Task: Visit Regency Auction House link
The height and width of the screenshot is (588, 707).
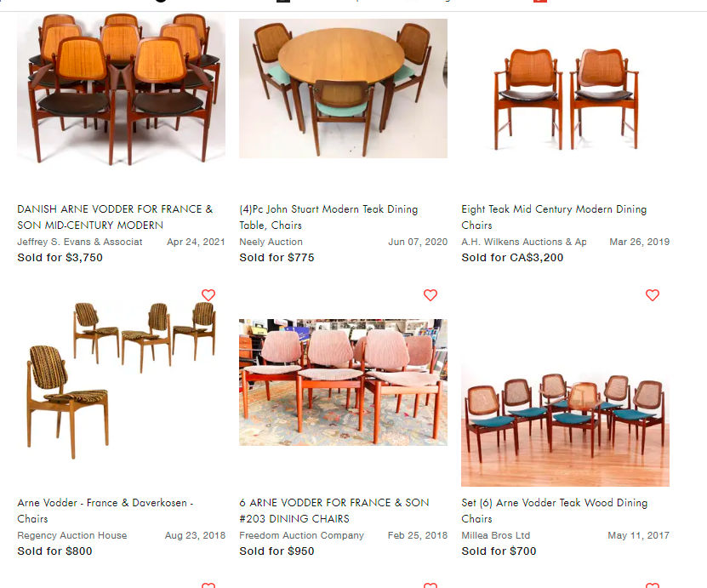Action: click(x=72, y=535)
